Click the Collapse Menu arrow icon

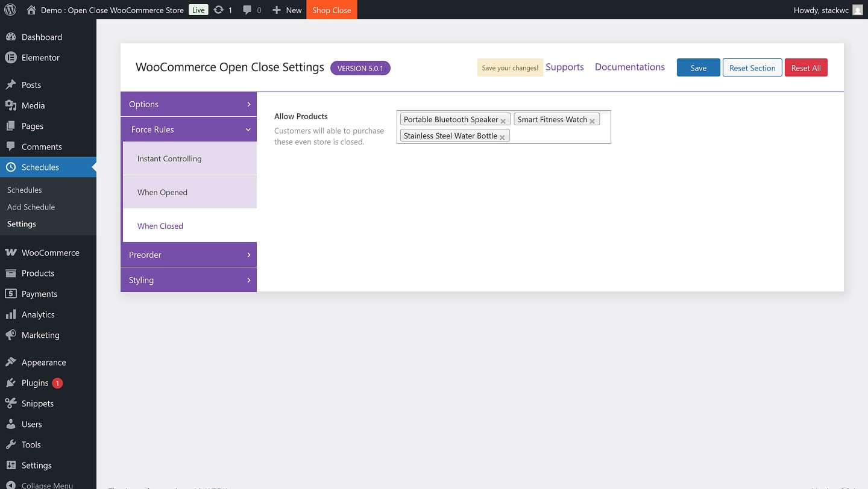tap(11, 485)
